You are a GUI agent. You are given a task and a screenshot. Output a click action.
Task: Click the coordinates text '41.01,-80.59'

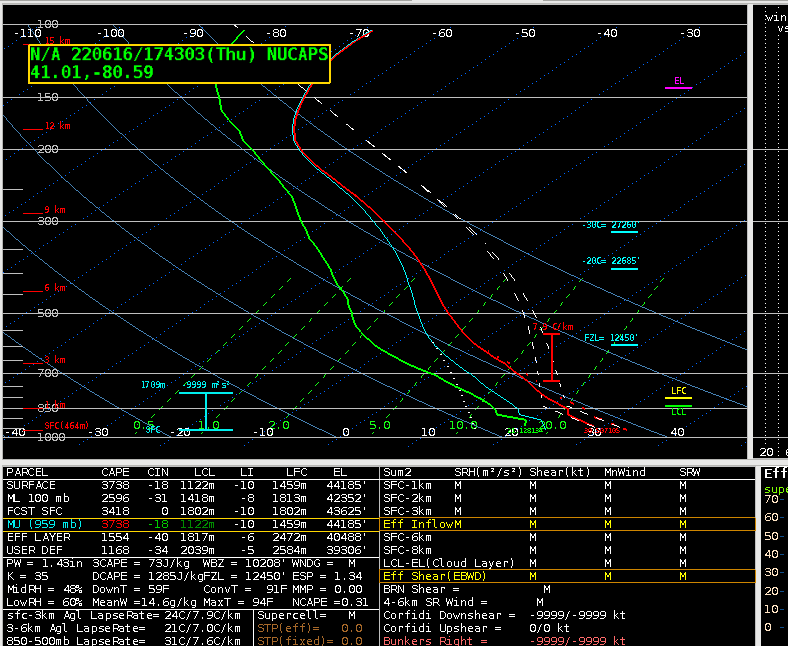[91, 72]
